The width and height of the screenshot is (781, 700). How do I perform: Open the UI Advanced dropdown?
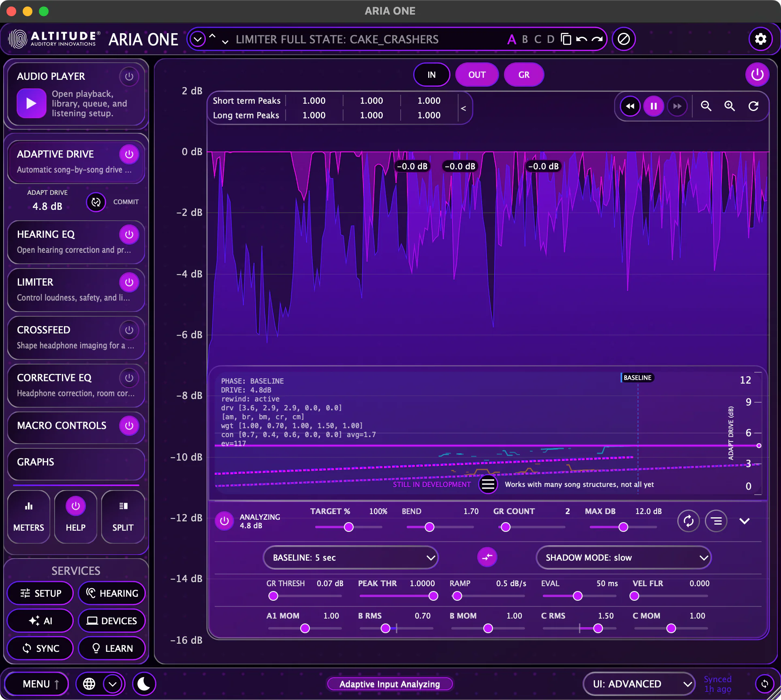point(639,684)
